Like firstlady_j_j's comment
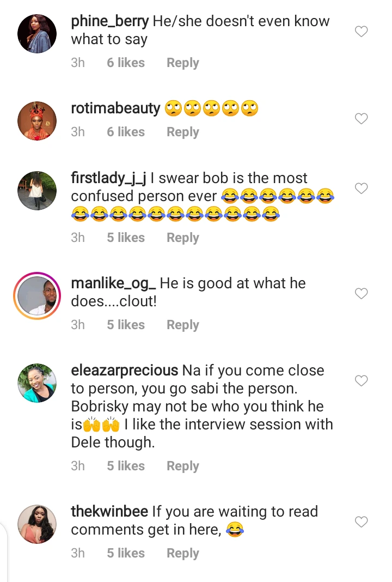392x582 pixels. coord(361,189)
